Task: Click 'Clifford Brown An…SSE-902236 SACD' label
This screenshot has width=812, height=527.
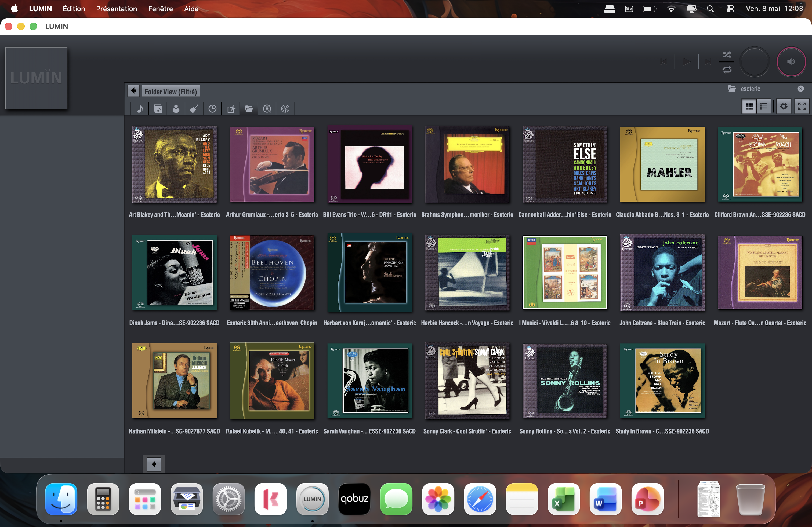Action: [760, 215]
